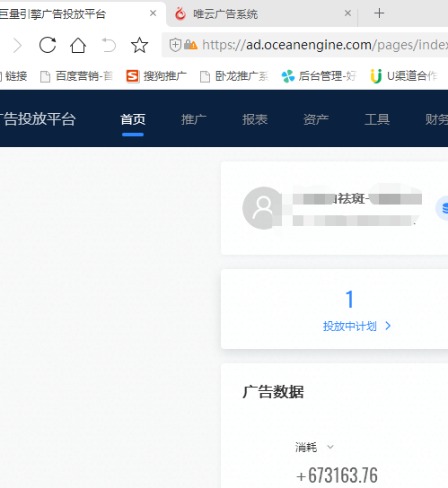Open a new tab with plus button
Image resolution: width=448 pixels, height=488 pixels.
[379, 13]
